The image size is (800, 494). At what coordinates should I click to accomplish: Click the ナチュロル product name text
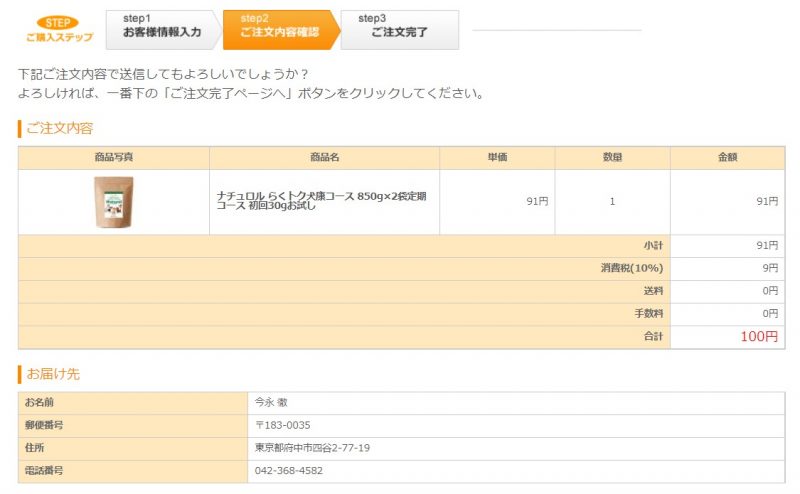point(322,201)
